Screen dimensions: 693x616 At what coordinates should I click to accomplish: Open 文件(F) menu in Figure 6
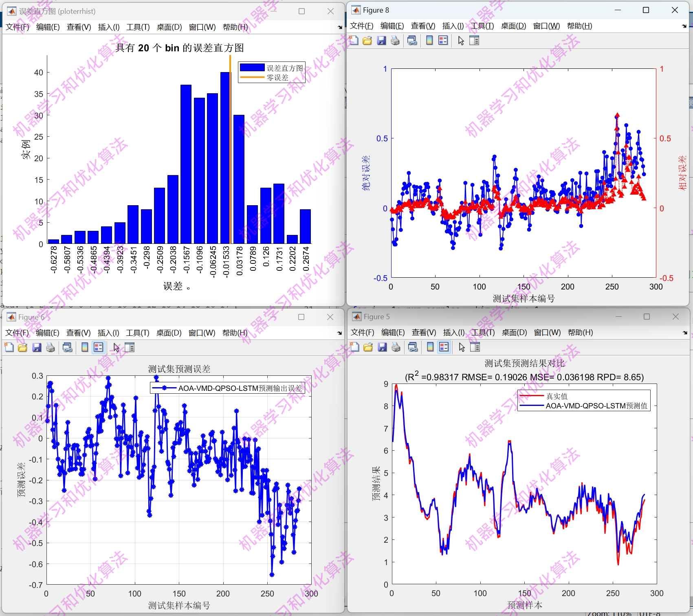point(17,333)
